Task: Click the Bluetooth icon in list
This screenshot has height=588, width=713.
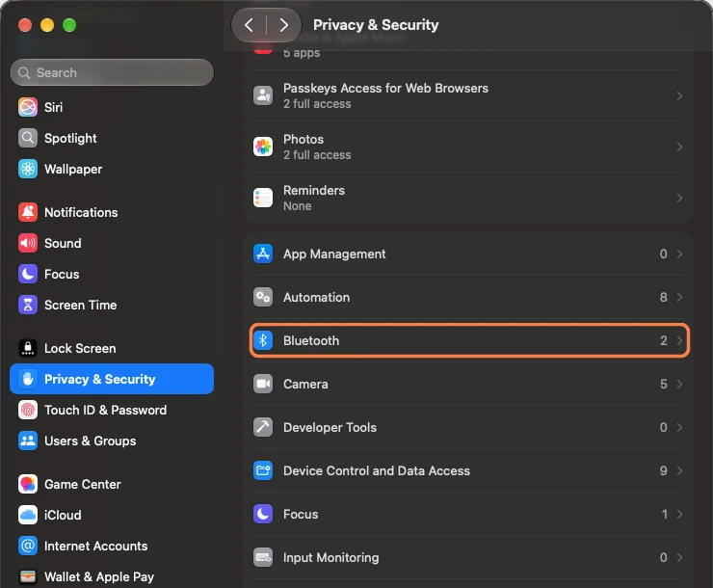Action: tap(263, 340)
